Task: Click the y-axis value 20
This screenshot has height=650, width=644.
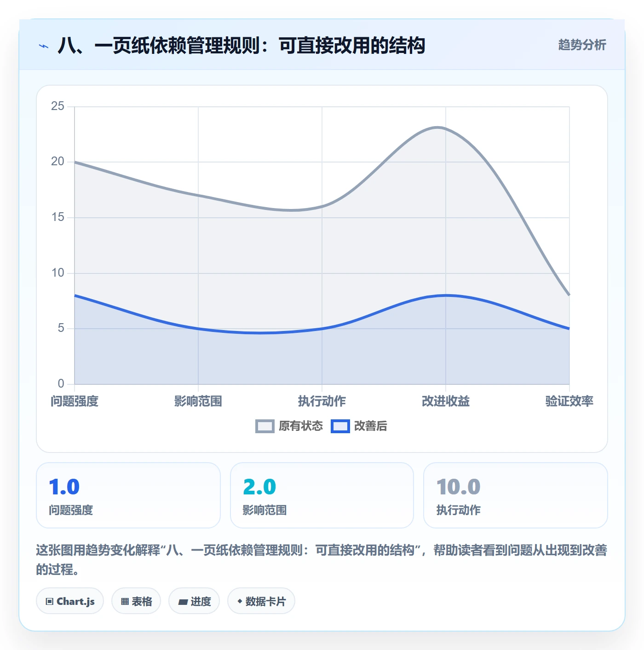Action: click(x=58, y=162)
